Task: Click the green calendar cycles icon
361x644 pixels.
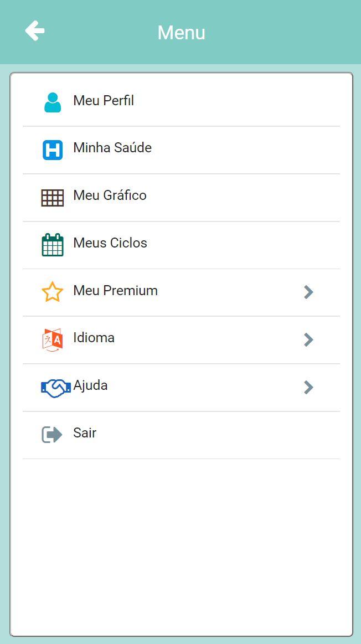Action: click(53, 245)
